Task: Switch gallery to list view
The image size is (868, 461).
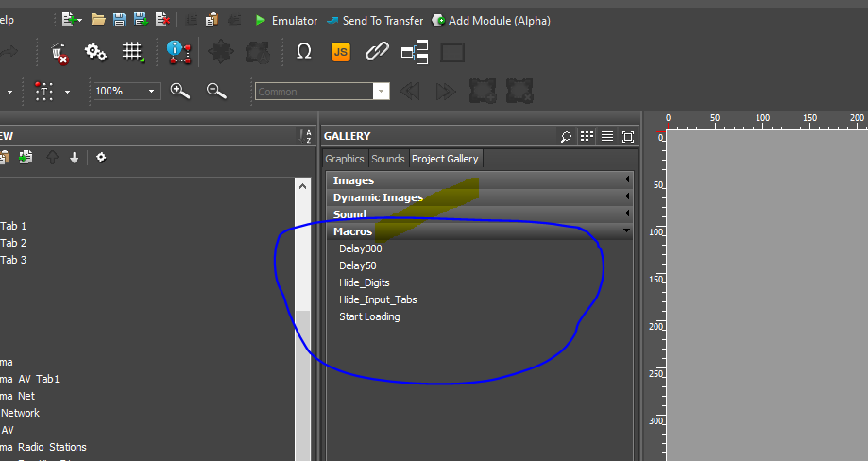Action: (x=607, y=137)
